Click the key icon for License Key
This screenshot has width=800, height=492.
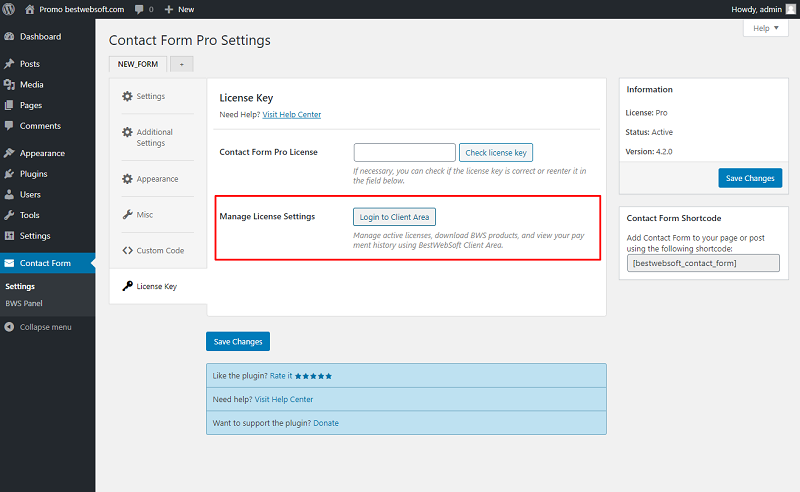[x=128, y=286]
